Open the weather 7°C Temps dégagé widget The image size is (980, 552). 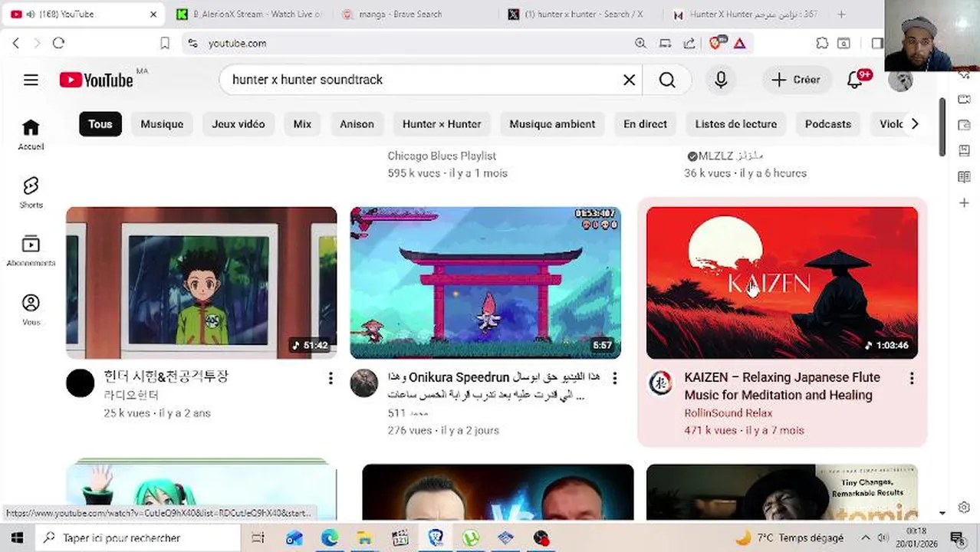[789, 537]
